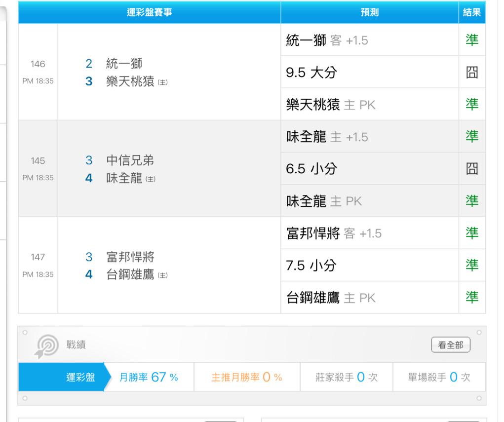The width and height of the screenshot is (504, 422).
Task: Click 統一獅's score of 2
Action: pyautogui.click(x=89, y=64)
